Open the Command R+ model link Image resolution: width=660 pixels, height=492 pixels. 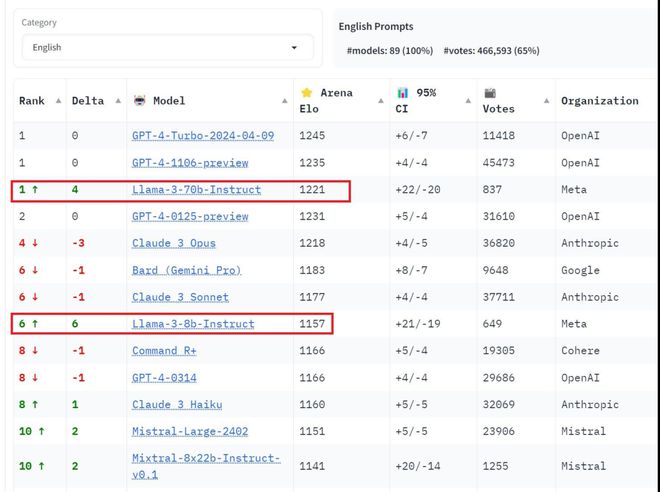164,351
